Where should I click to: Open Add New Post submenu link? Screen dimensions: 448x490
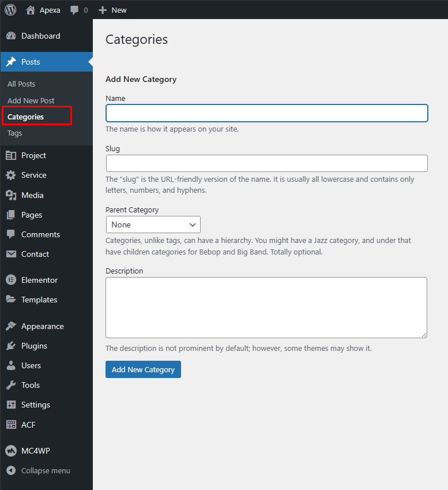31,100
